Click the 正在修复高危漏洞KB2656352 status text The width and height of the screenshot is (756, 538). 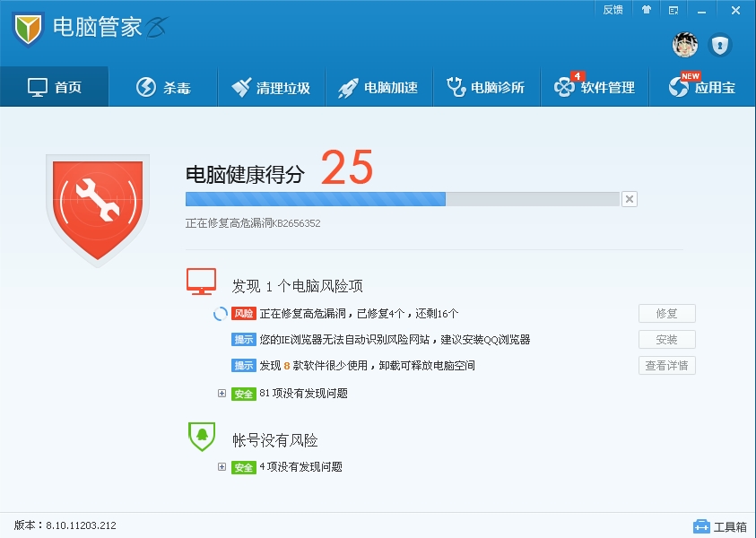click(x=253, y=223)
